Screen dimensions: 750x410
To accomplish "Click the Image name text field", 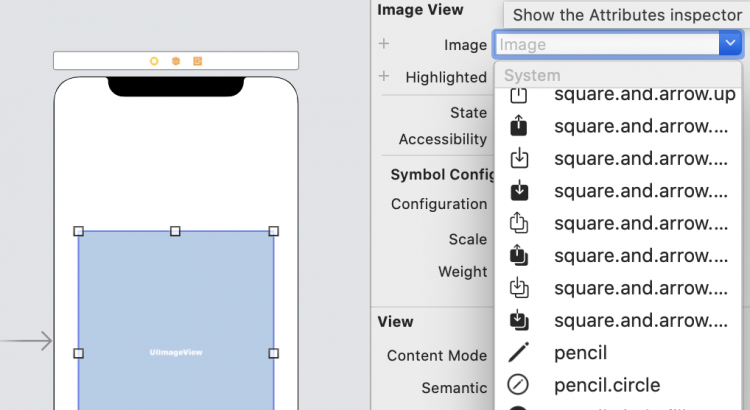I will pos(605,44).
